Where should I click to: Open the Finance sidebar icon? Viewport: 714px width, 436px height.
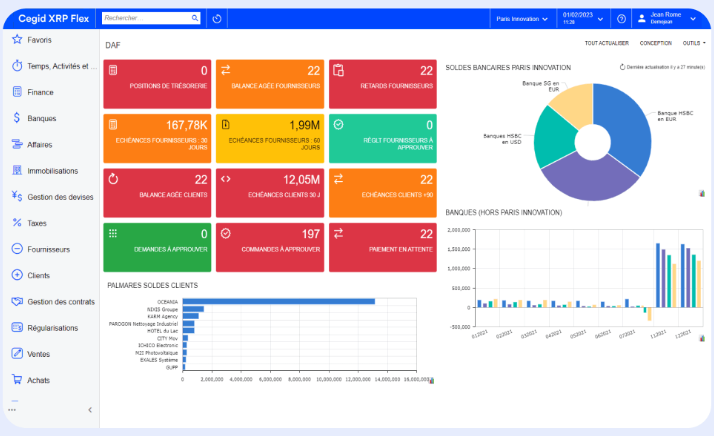coord(17,92)
